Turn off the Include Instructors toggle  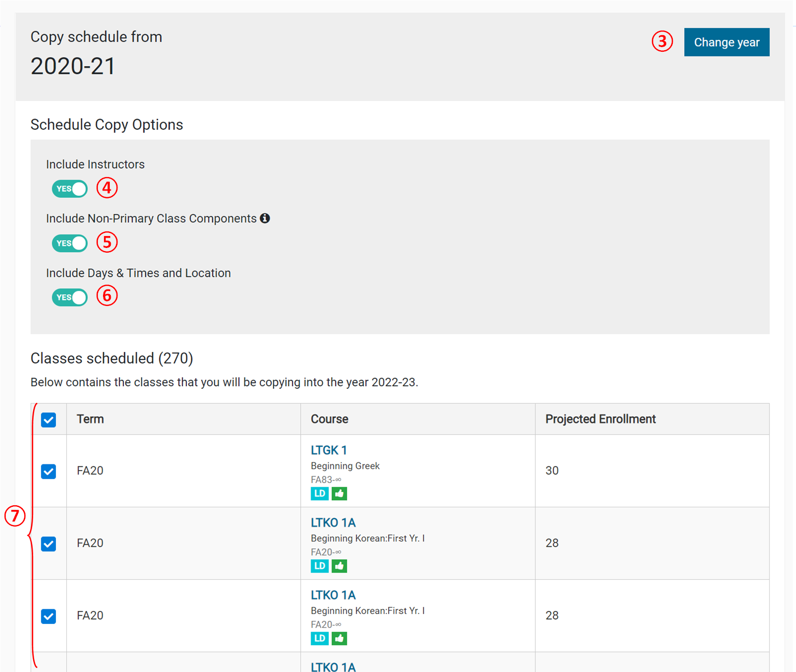click(69, 188)
